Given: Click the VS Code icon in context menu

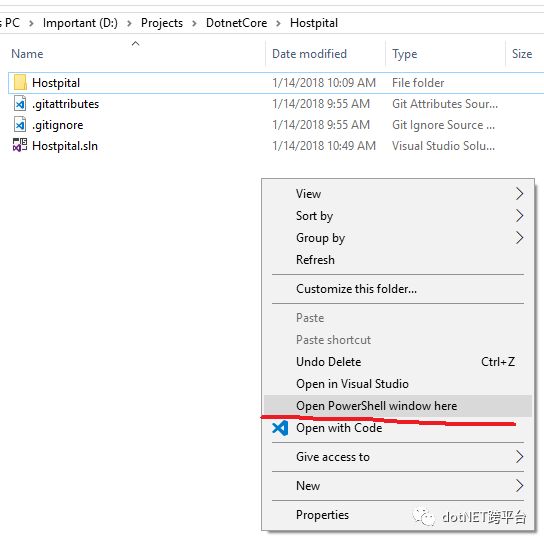Looking at the screenshot, I should pos(280,428).
